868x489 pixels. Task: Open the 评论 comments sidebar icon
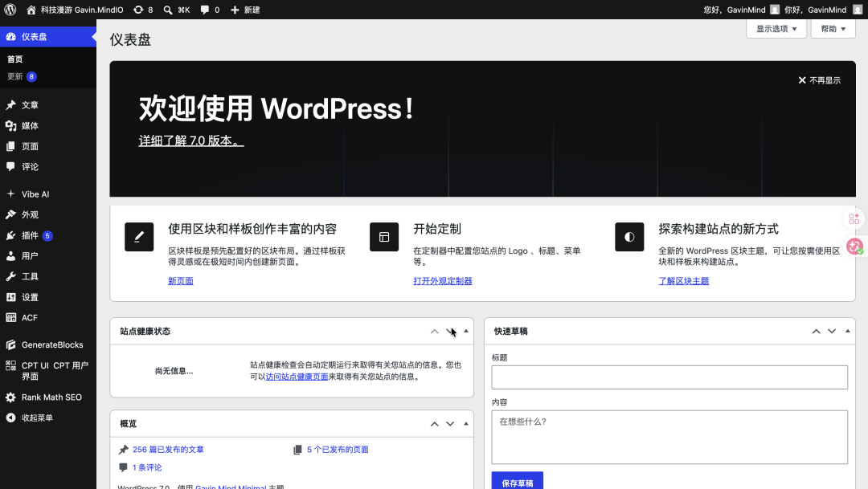click(10, 166)
